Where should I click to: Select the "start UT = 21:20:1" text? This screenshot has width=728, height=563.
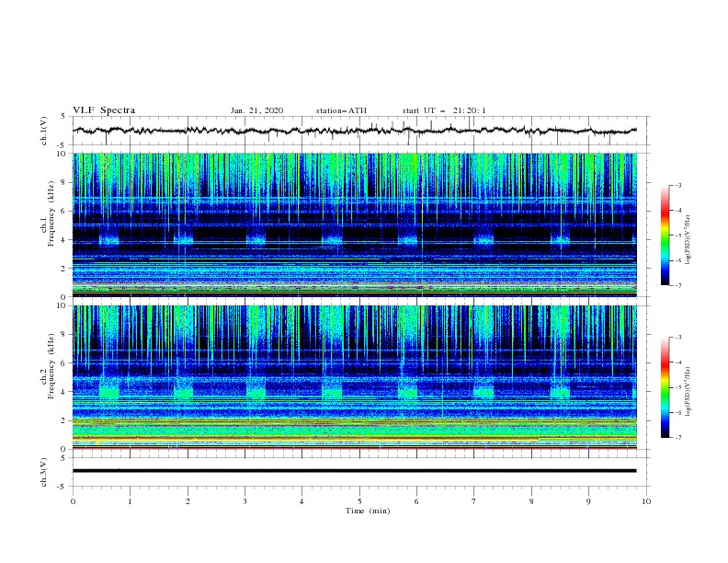[444, 110]
